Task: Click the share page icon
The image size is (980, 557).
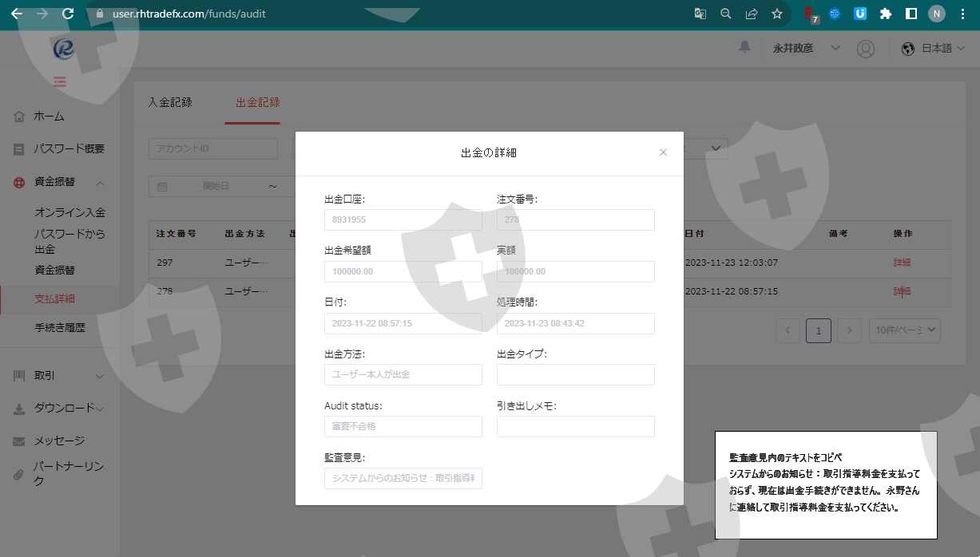Action: tap(751, 14)
